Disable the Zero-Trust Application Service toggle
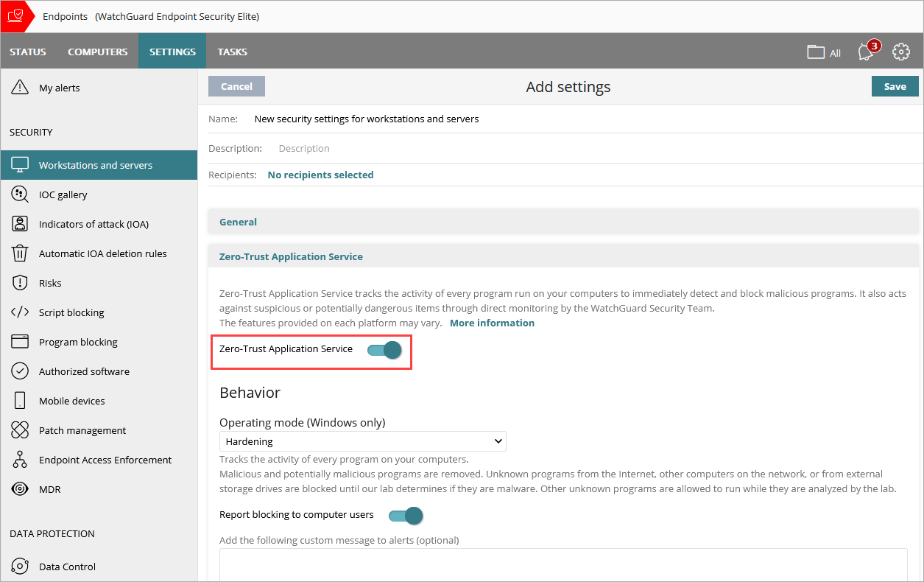924x582 pixels. [384, 350]
